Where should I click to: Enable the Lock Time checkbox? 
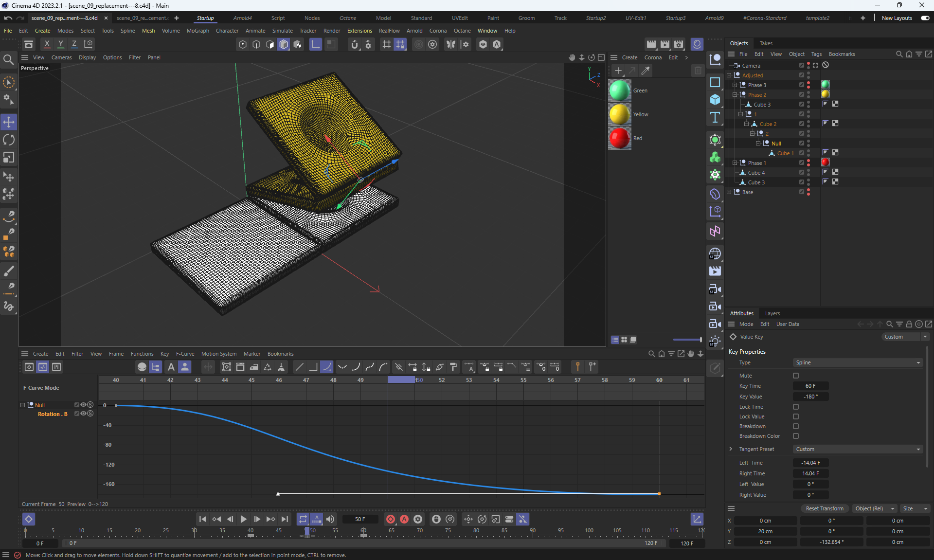[x=796, y=407]
